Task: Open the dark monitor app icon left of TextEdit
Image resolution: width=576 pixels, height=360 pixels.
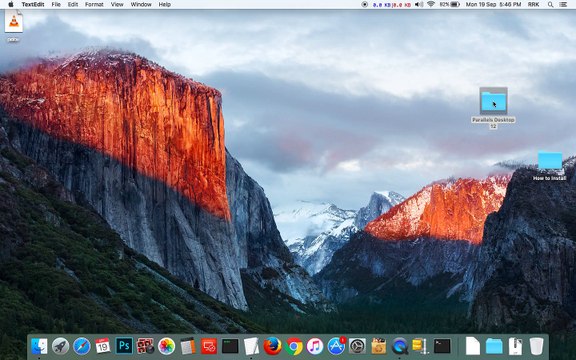Action: click(230, 346)
